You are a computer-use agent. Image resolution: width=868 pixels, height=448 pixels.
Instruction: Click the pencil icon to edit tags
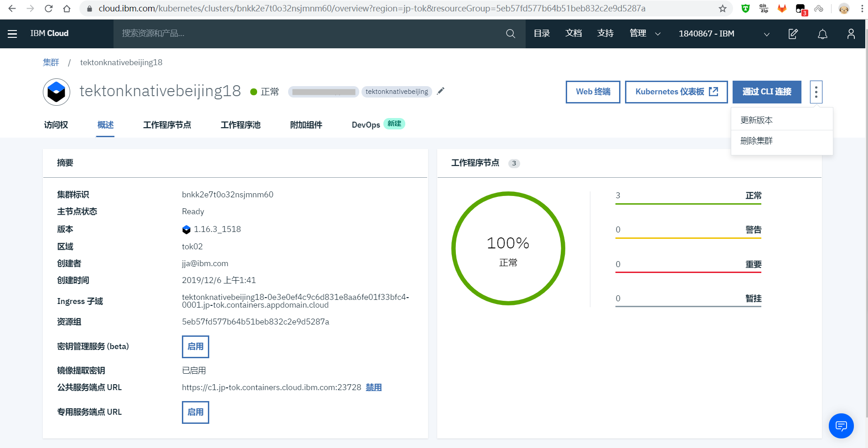[440, 91]
